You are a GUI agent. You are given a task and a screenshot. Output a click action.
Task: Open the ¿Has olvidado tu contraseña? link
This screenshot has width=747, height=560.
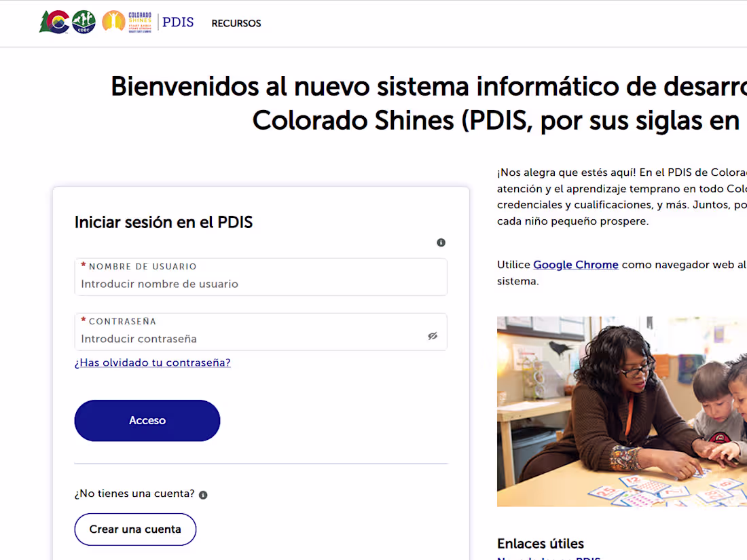click(x=152, y=362)
